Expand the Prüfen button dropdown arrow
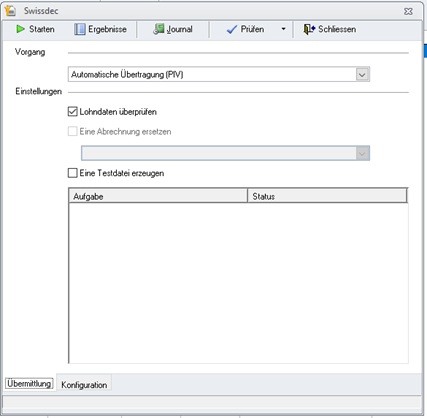427x418 pixels. coord(283,29)
